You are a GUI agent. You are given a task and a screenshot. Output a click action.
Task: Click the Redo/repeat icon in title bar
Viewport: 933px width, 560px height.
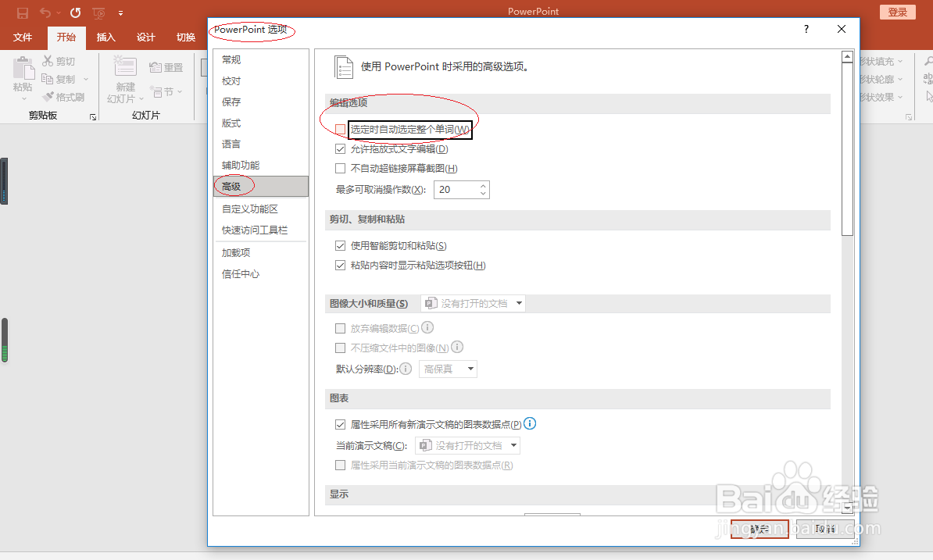[75, 12]
